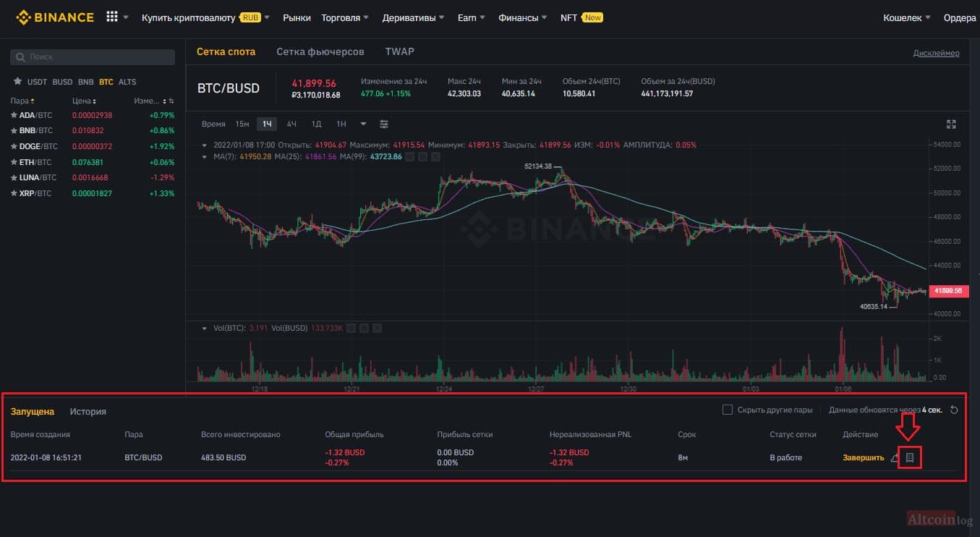Expand the Деривативы menu
This screenshot has height=537, width=980.
tap(412, 17)
